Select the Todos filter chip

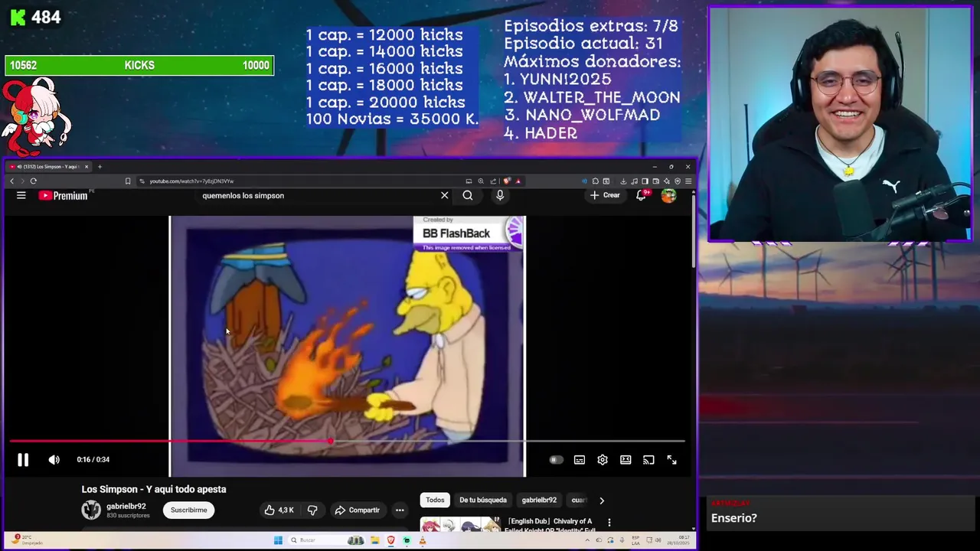(x=435, y=500)
